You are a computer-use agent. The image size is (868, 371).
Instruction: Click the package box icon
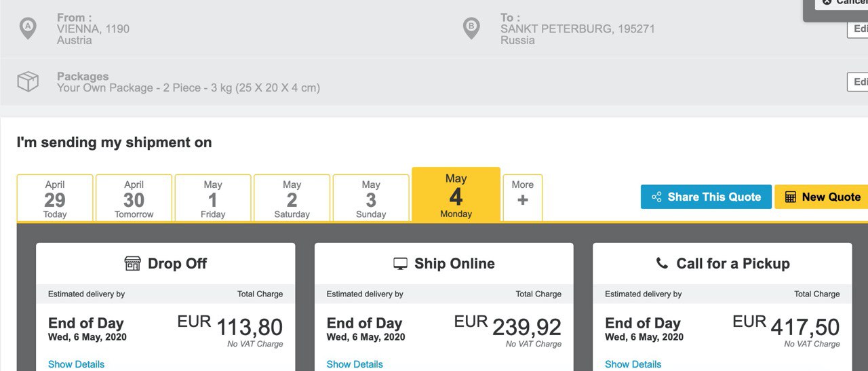(28, 81)
